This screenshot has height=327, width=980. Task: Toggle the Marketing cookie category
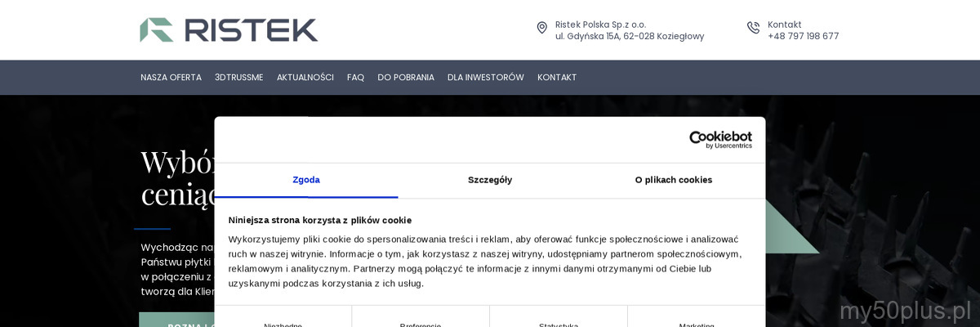coord(697,324)
